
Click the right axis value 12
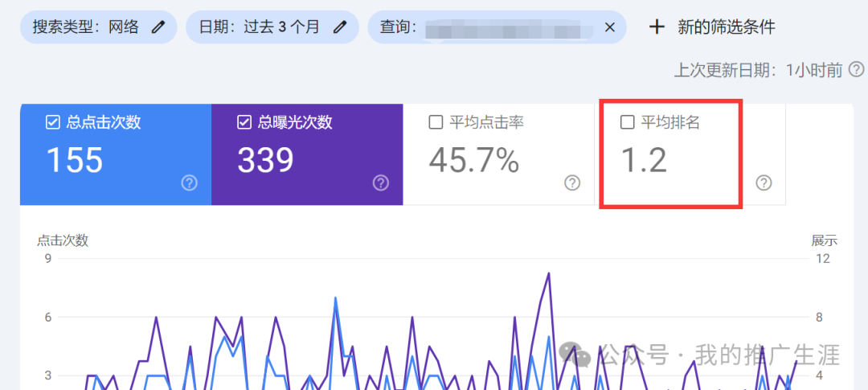coord(823,259)
